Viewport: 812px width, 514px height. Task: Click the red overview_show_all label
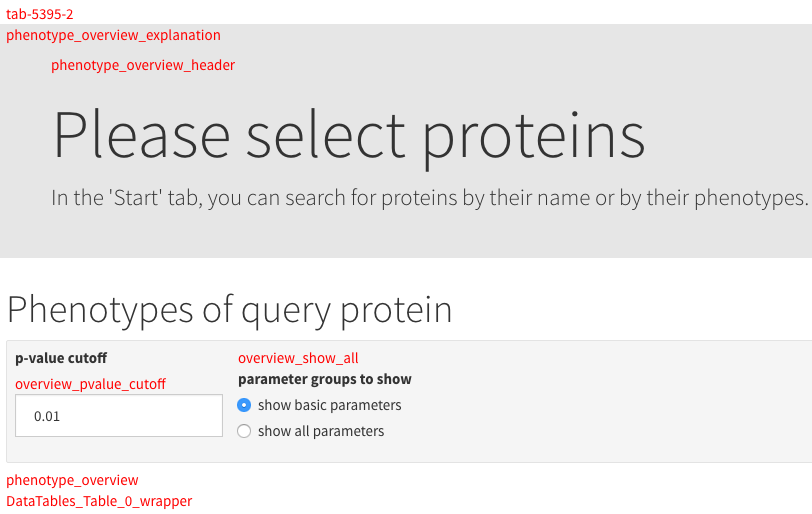pyautogui.click(x=298, y=358)
